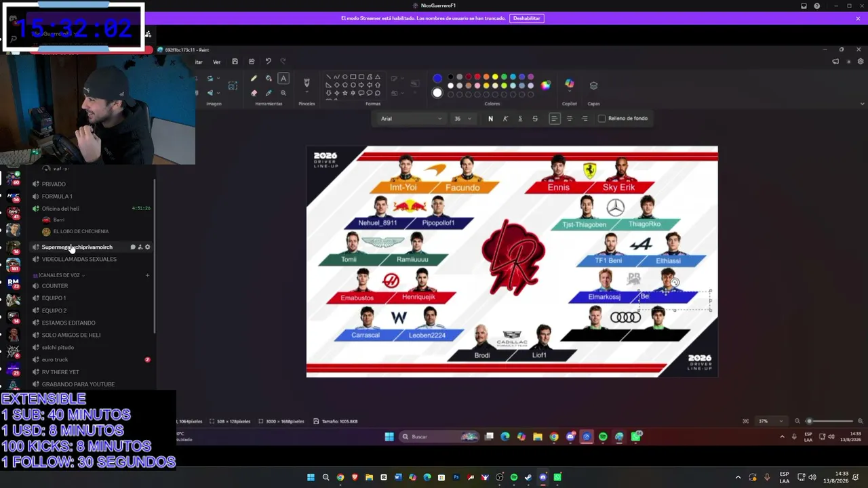The height and width of the screenshot is (488, 868).
Task: Click the text box on the driver lineup canvas
Action: (675, 300)
